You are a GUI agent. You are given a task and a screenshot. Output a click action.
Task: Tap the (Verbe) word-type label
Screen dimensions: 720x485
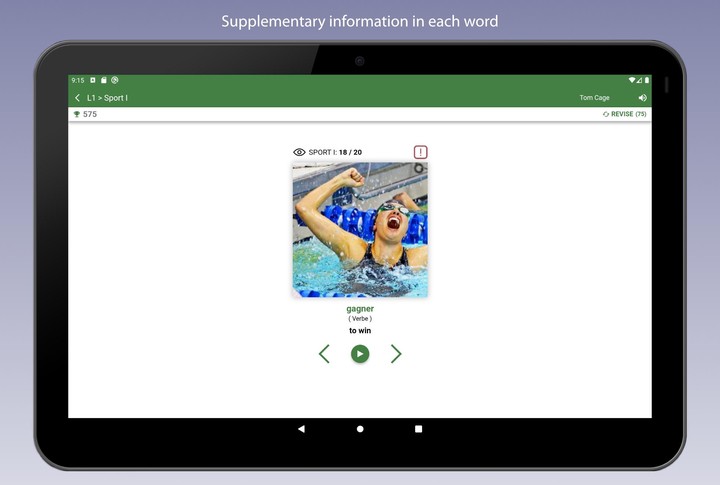[x=360, y=319]
